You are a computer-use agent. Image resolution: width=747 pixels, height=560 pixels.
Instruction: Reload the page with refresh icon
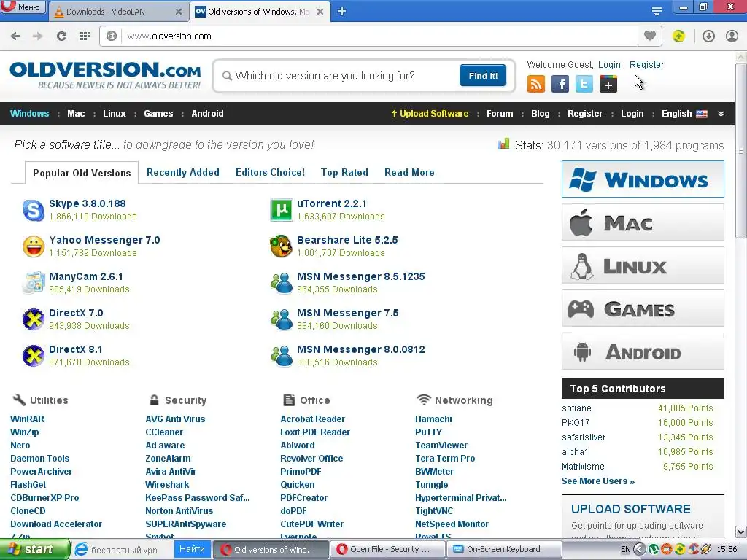tap(61, 36)
